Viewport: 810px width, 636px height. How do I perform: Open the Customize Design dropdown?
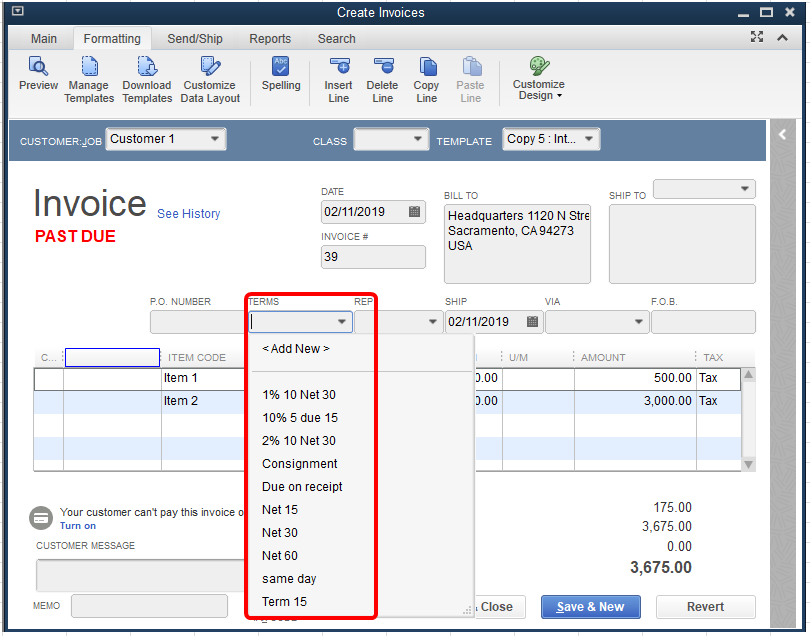(539, 78)
